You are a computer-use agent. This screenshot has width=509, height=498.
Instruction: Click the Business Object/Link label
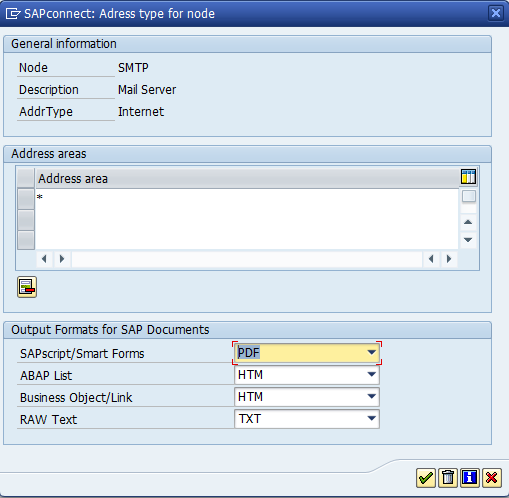coord(76,398)
